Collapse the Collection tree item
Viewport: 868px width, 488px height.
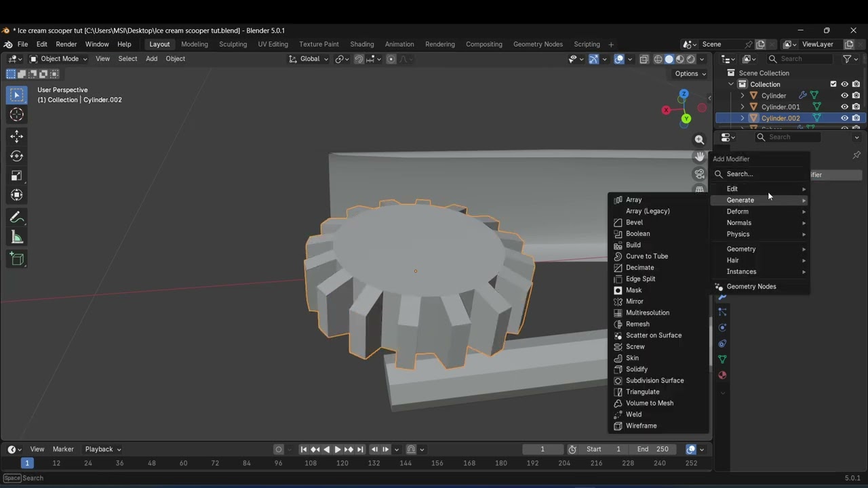731,84
